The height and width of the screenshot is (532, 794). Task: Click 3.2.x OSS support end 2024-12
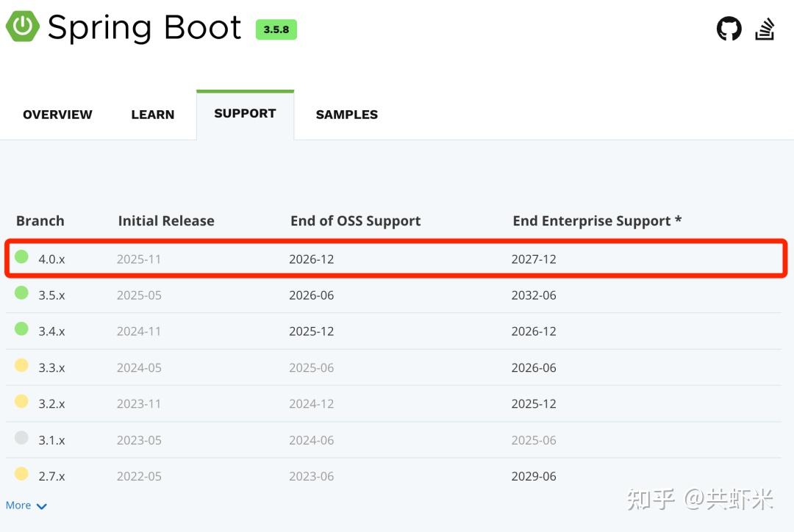click(x=312, y=404)
